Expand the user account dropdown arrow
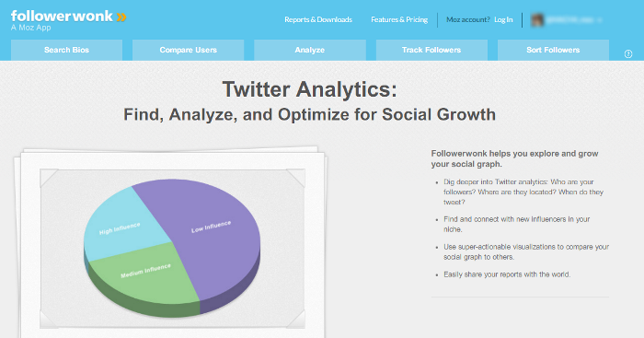The width and height of the screenshot is (644, 338). pos(600,20)
